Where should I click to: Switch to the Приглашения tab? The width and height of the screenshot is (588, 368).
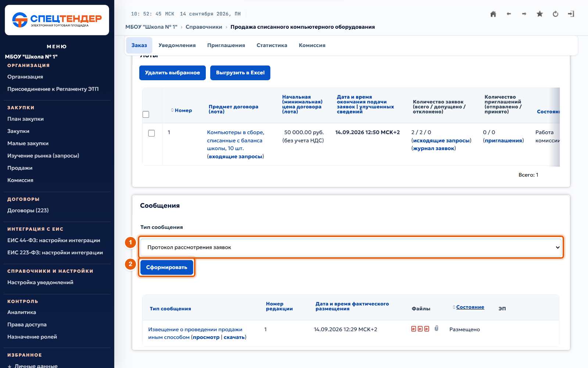226,45
